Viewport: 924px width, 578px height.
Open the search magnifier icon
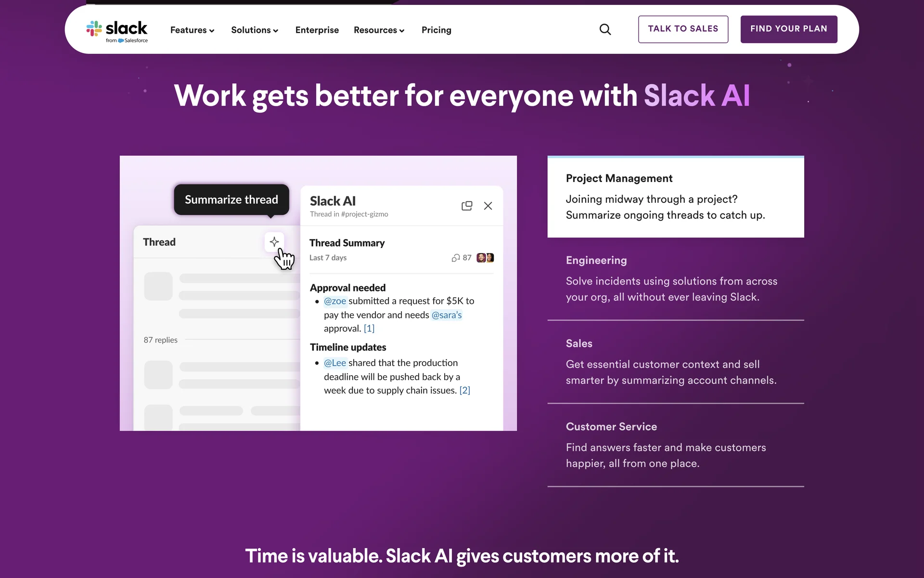605,30
